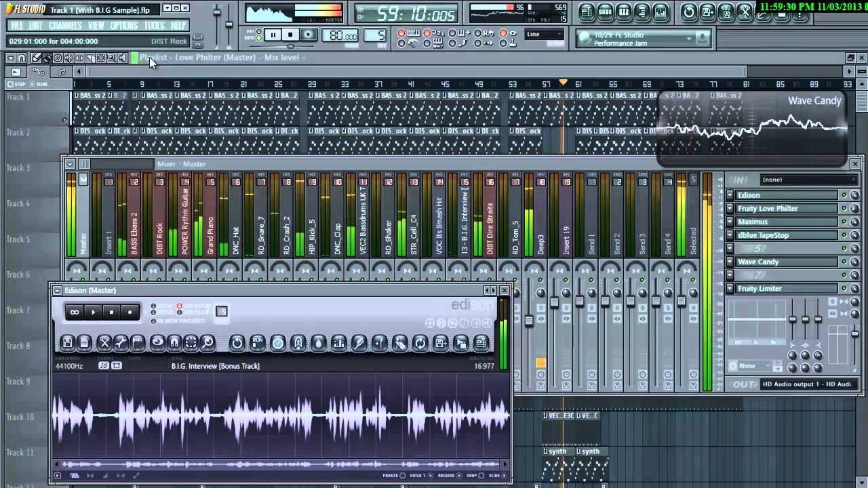Viewport: 868px width, 488px height.
Task: Open the Step Sequencer view icon
Action: point(606,12)
